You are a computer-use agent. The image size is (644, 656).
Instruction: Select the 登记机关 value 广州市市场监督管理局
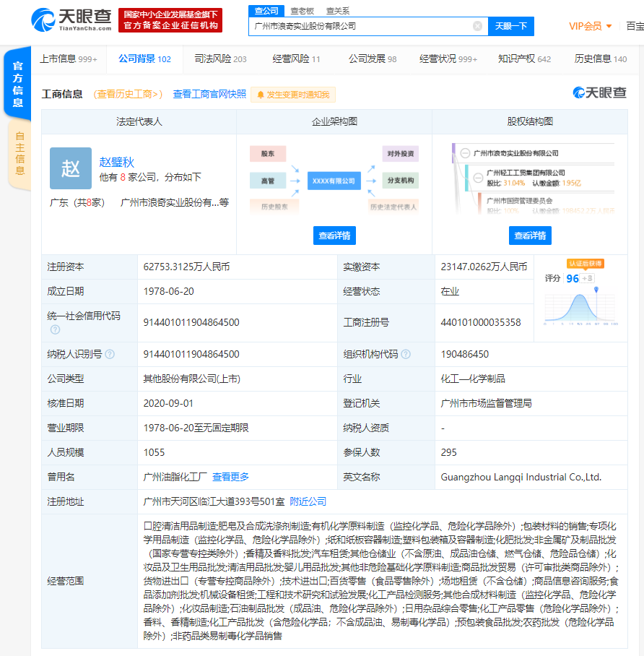[486, 403]
